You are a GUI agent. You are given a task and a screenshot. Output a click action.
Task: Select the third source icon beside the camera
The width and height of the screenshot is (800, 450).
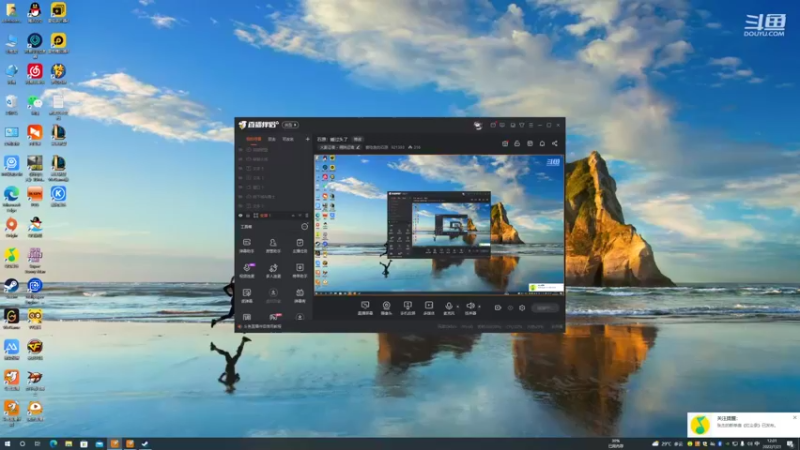pyautogui.click(x=407, y=306)
